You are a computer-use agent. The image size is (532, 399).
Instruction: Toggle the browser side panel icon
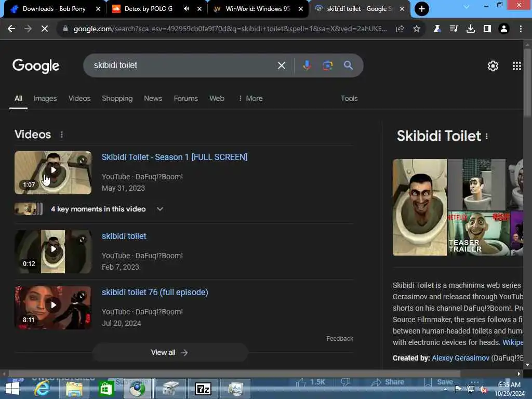click(487, 29)
